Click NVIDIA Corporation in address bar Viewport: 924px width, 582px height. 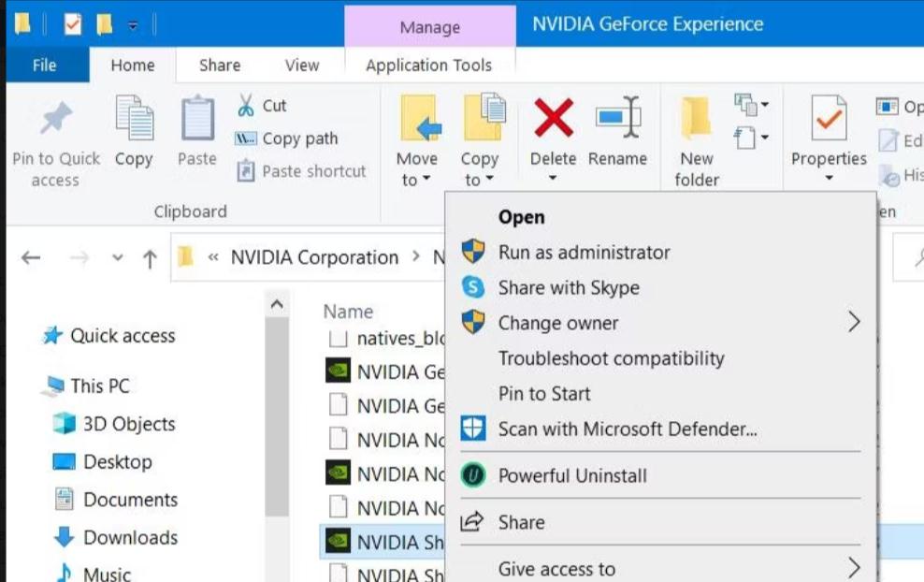[x=314, y=257]
